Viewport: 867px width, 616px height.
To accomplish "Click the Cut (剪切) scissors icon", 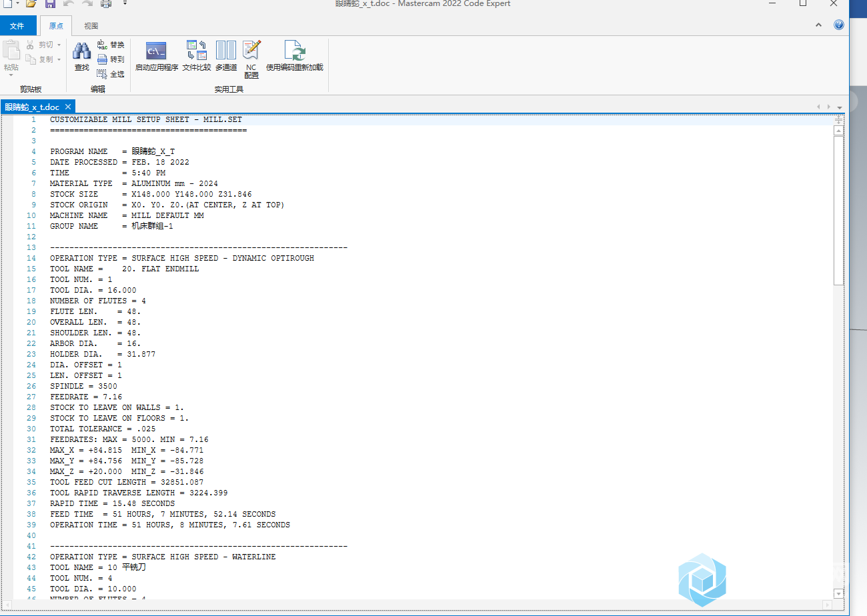I will pyautogui.click(x=30, y=45).
